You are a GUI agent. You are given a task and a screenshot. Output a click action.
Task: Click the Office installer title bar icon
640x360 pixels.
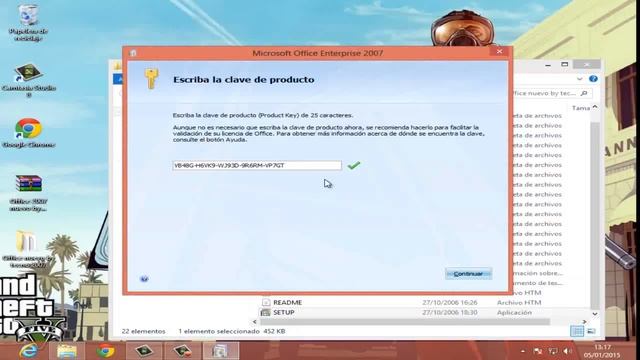point(133,53)
